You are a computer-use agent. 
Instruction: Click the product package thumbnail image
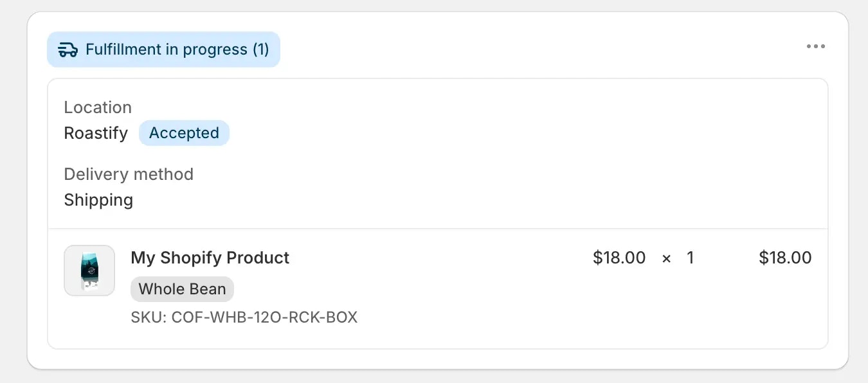89,271
